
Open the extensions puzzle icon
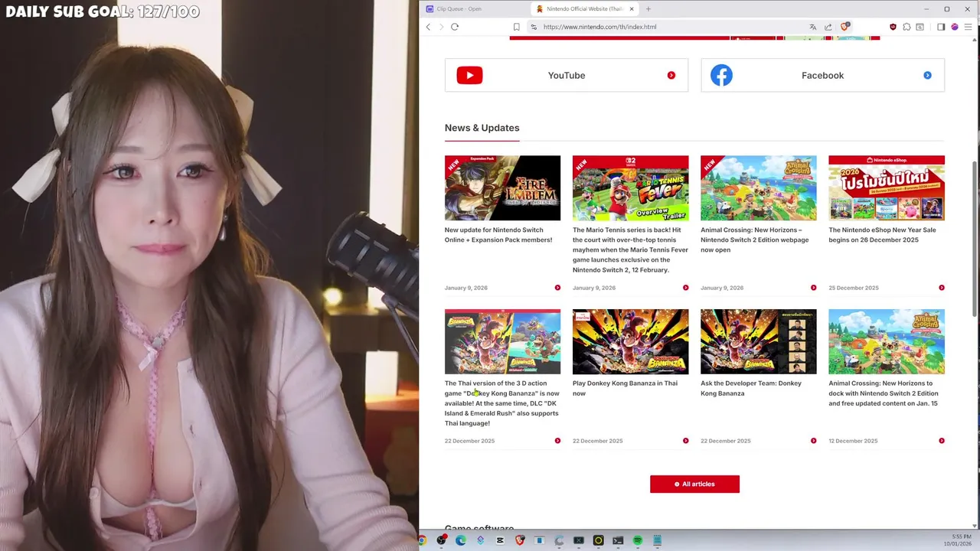point(906,27)
